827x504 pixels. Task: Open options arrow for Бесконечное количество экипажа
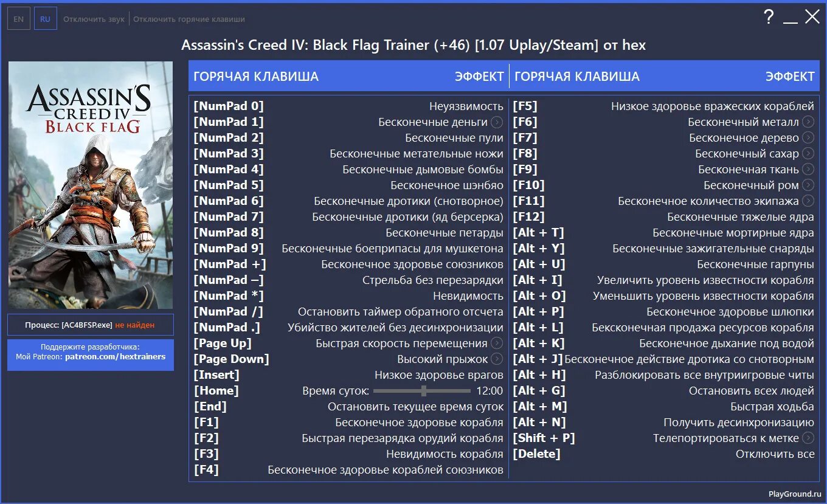[808, 201]
